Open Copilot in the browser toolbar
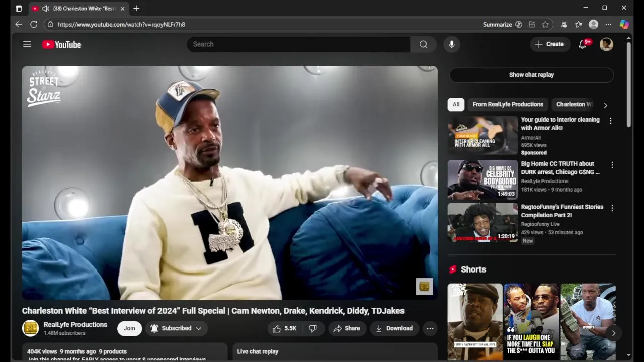The width and height of the screenshot is (644, 362). click(624, 24)
